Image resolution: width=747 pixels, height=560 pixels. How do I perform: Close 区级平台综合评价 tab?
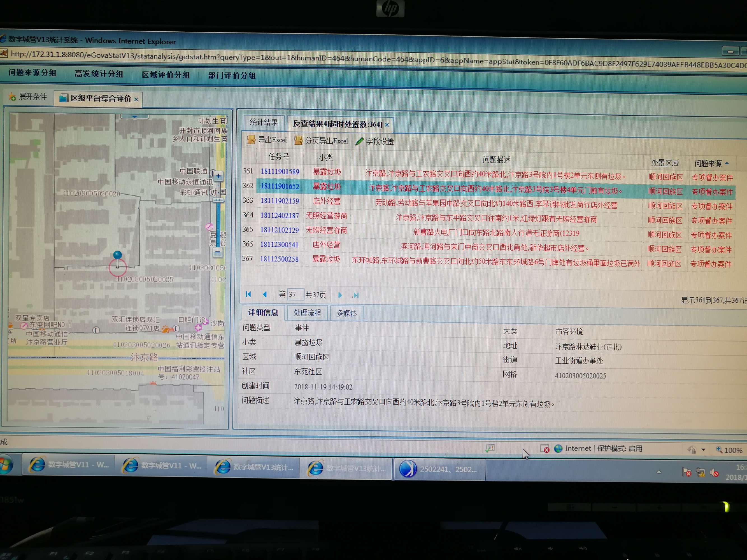point(136,99)
